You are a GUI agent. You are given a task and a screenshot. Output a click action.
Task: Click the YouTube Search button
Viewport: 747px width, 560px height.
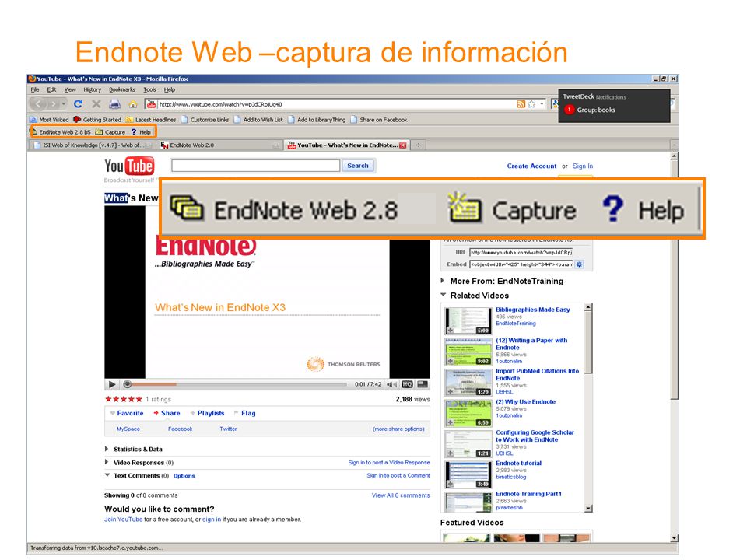coord(358,166)
